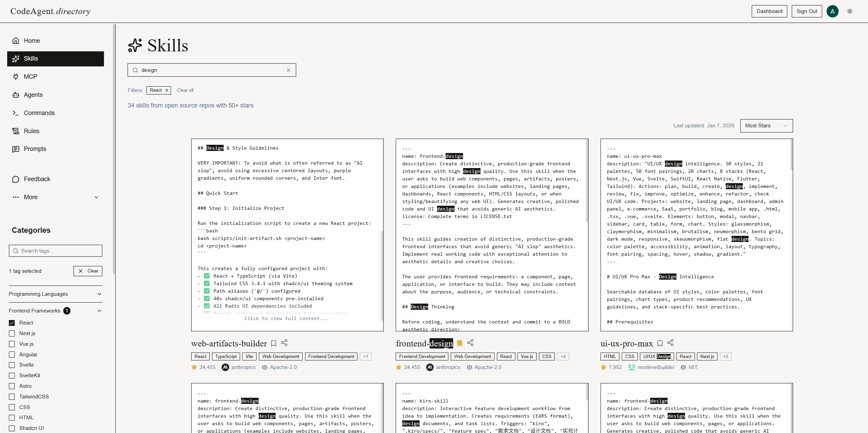Screen dimensions: 868x433
Task: Click the Sign Out button
Action: click(807, 11)
